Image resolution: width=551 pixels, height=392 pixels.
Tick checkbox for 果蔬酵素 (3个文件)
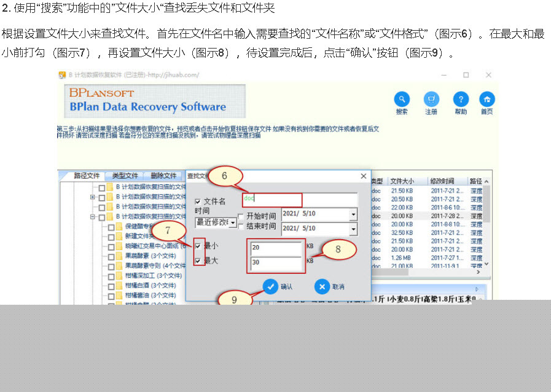tap(111, 257)
